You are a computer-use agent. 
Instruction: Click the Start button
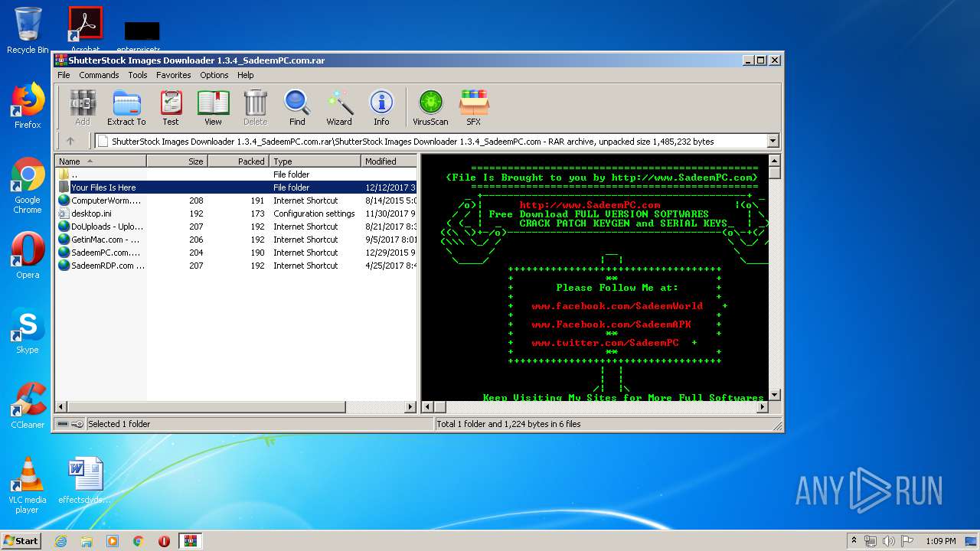point(21,541)
